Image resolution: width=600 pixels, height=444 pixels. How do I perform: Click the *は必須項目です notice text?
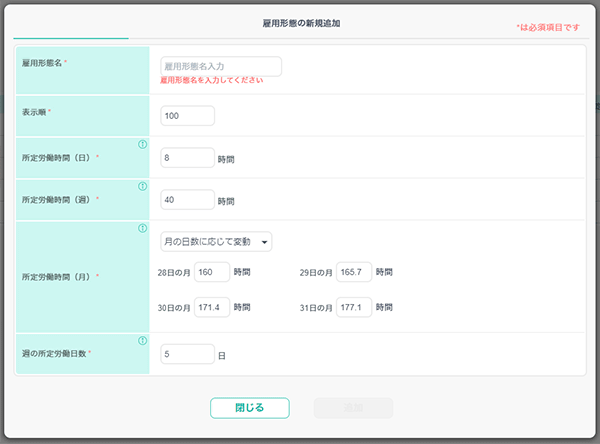(x=547, y=27)
